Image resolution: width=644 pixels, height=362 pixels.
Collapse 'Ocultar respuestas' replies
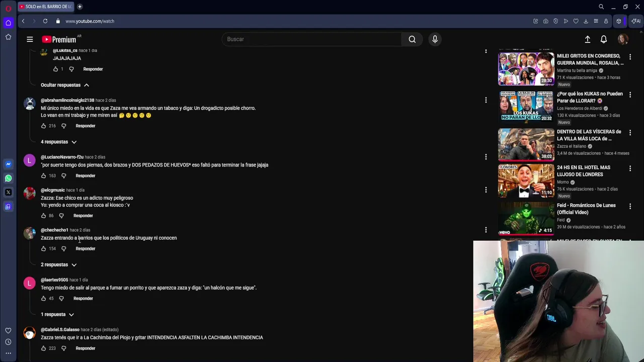tap(65, 85)
